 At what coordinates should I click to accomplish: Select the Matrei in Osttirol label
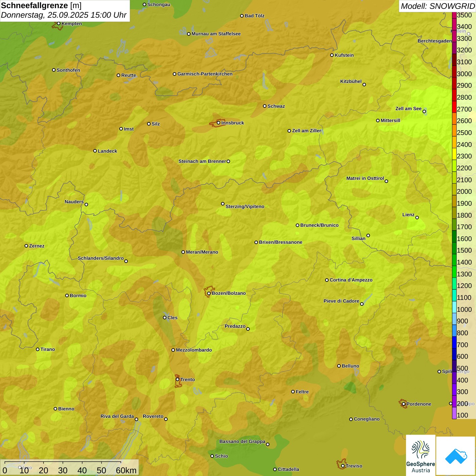tap(365, 178)
